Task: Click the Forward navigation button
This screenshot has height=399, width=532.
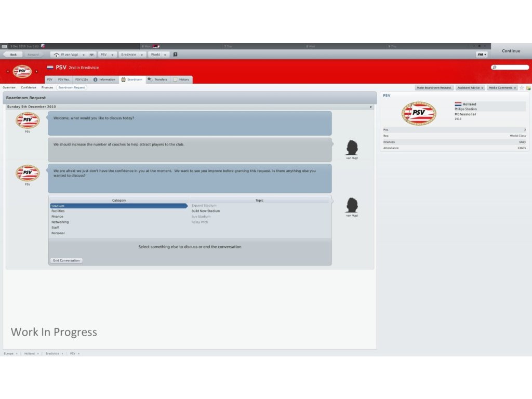Action: 33,55
